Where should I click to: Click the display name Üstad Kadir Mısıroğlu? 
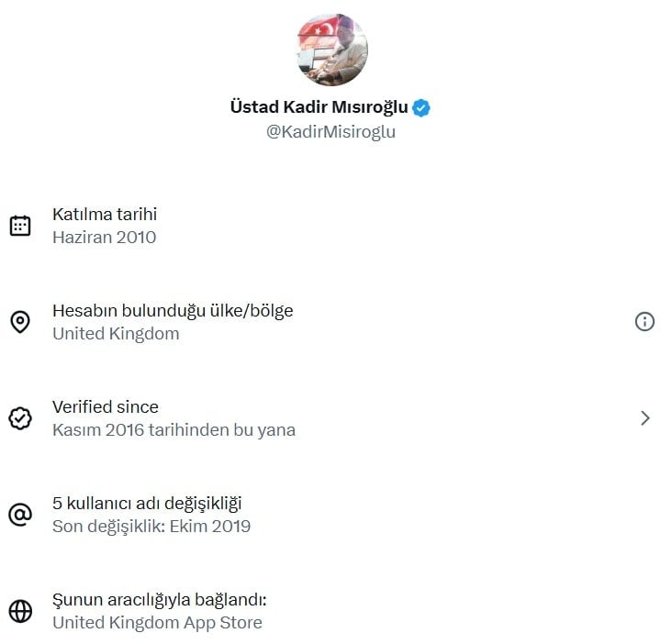click(319, 107)
